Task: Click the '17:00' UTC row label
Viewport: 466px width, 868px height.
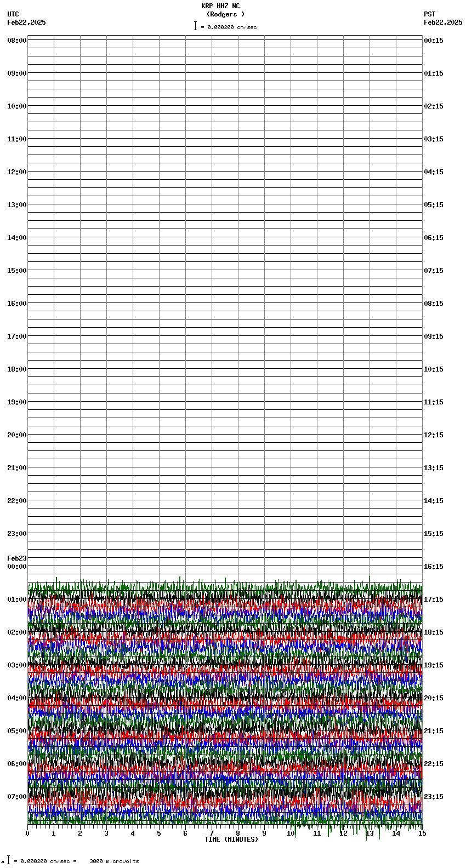Action: 17,336
